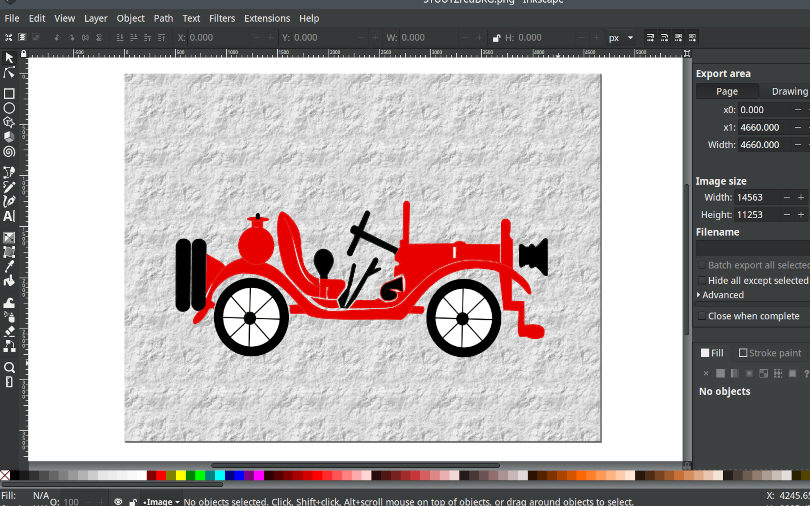Select the 3D box tool
The height and width of the screenshot is (506, 810).
click(x=9, y=137)
